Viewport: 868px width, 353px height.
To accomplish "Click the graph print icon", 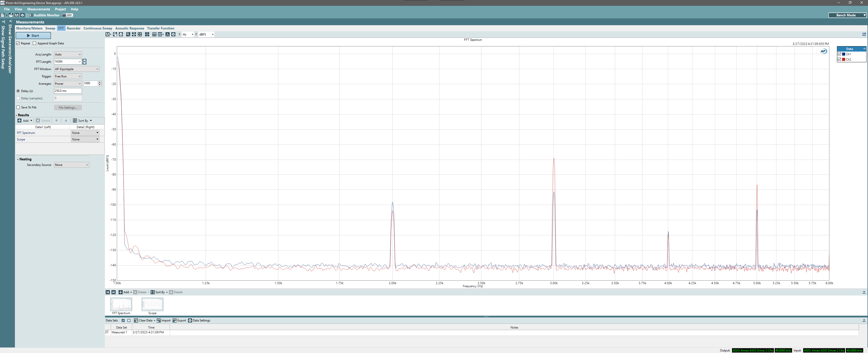I will [x=121, y=34].
